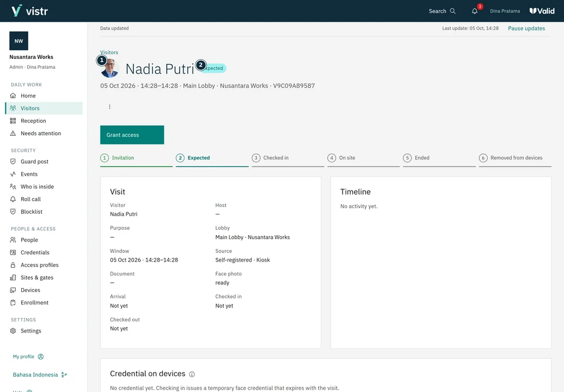Screen dimensions: 564x392
Task: Click the Credentials ID card icon
Action: coord(13,253)
